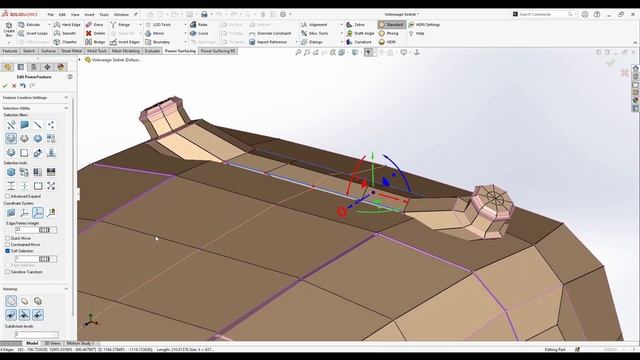The image size is (640, 360).
Task: Open the Extrude dropdown arrow
Action: (x=49, y=25)
